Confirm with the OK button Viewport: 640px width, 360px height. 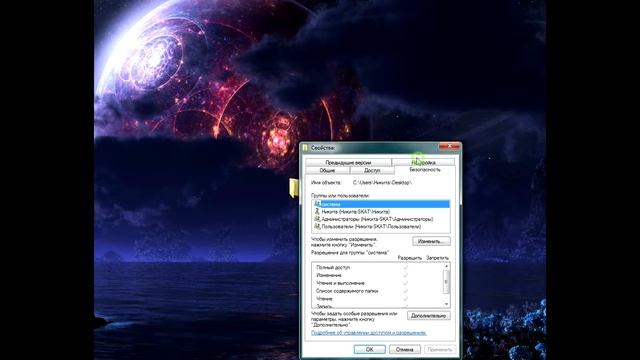pos(369,349)
